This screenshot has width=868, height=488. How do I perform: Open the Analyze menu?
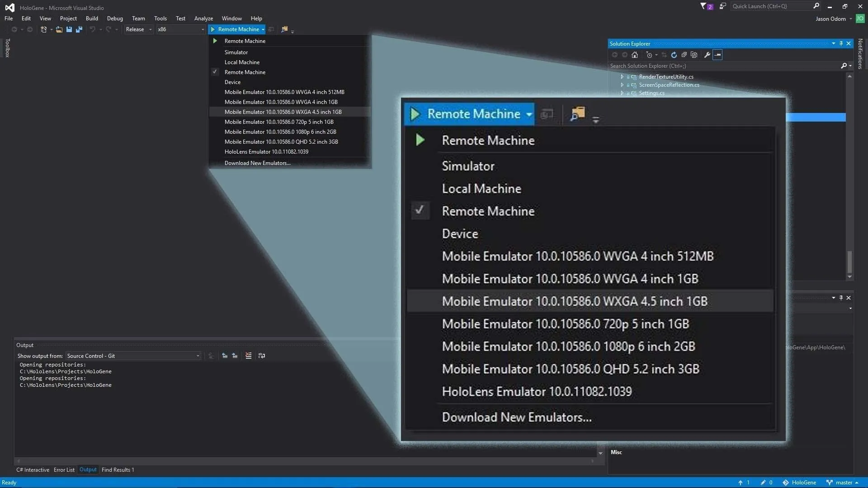click(203, 19)
